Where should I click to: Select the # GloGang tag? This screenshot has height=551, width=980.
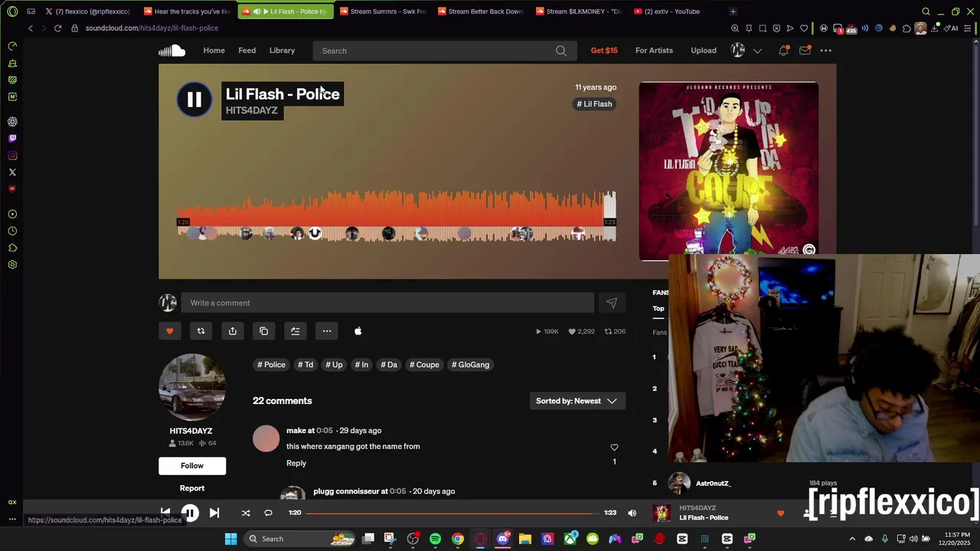click(470, 365)
